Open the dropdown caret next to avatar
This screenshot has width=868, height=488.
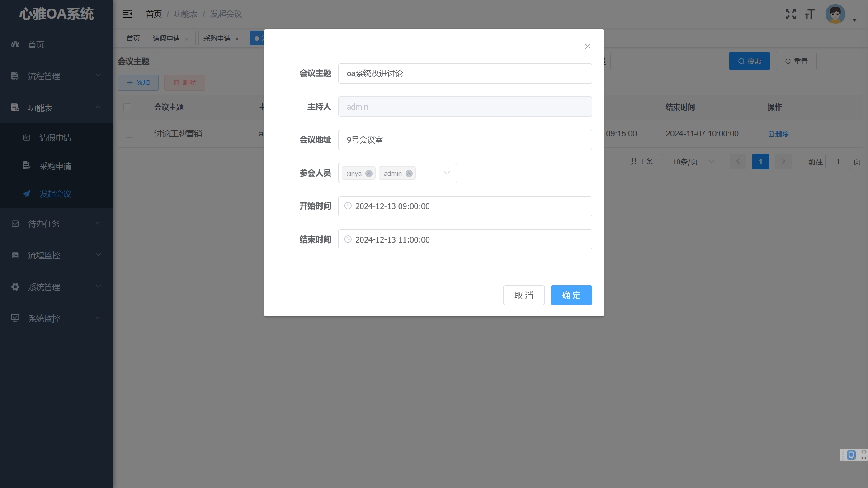coord(854,20)
